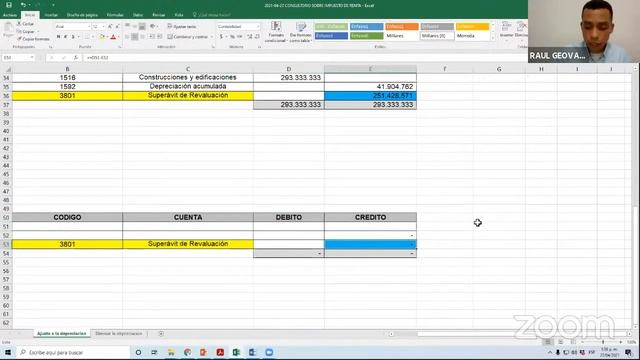640x360 pixels.
Task: Increase the decimal places
Action: [250, 37]
